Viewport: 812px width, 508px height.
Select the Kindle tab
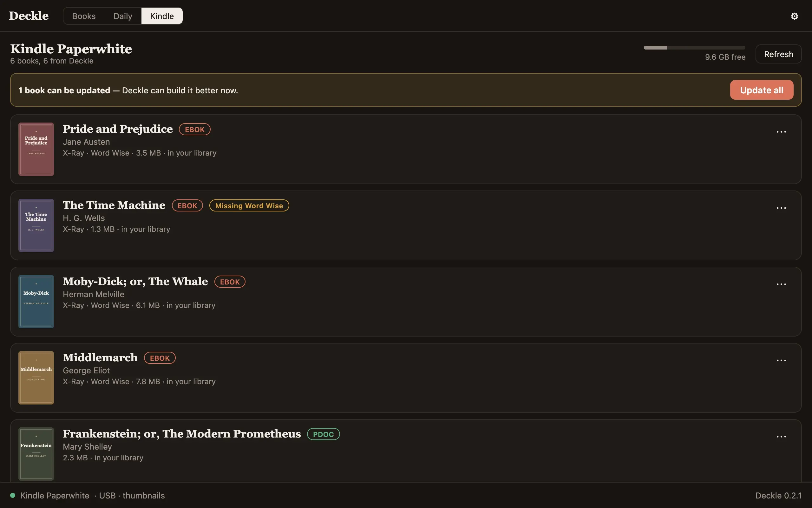(162, 16)
